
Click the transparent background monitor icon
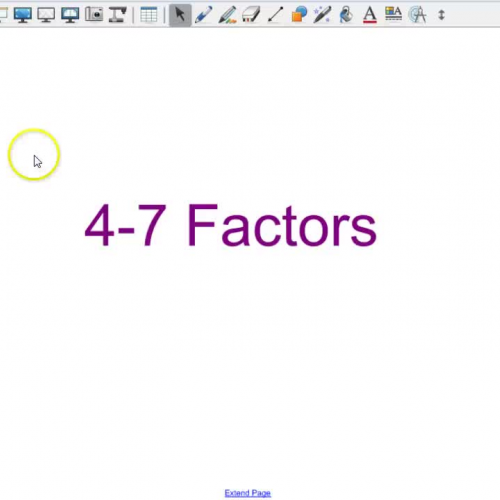[46, 15]
